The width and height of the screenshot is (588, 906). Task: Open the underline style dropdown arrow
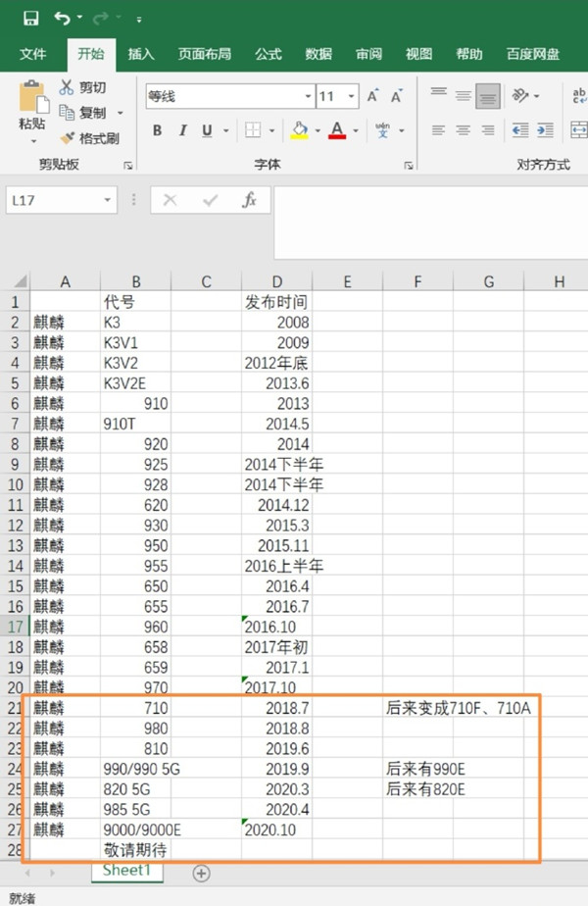point(225,130)
